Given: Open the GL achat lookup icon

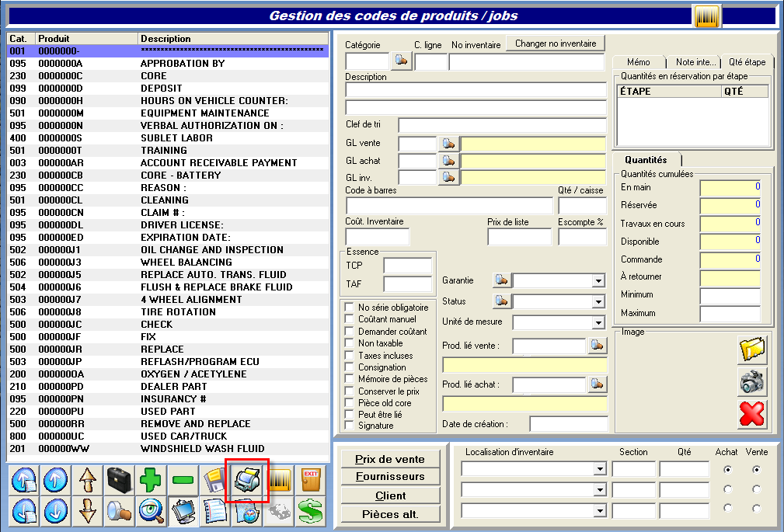Looking at the screenshot, I should point(448,161).
